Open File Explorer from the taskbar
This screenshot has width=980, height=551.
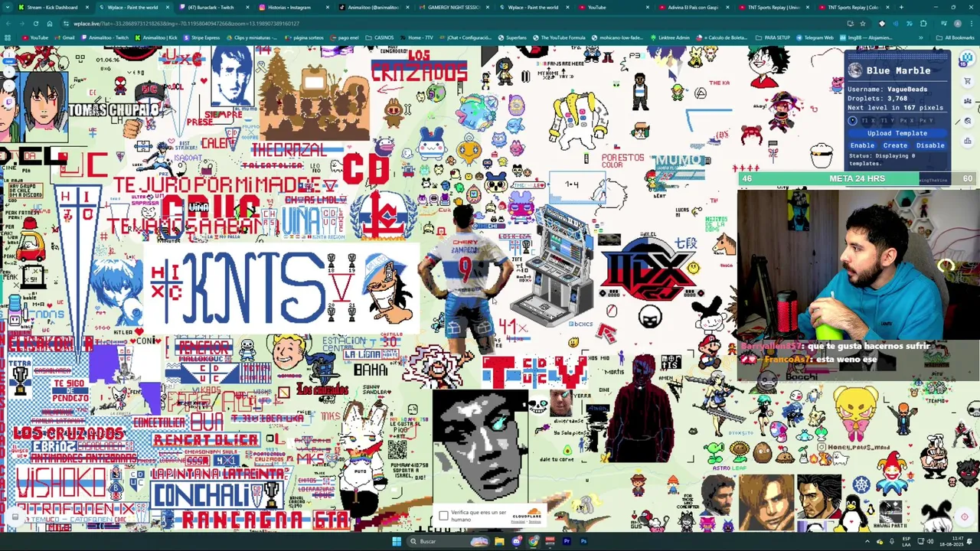pos(499,541)
